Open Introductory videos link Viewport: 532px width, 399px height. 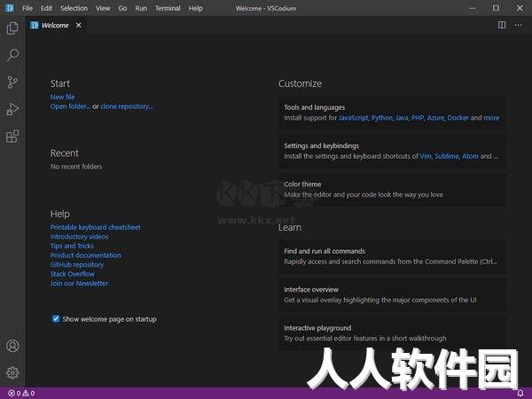tap(80, 237)
